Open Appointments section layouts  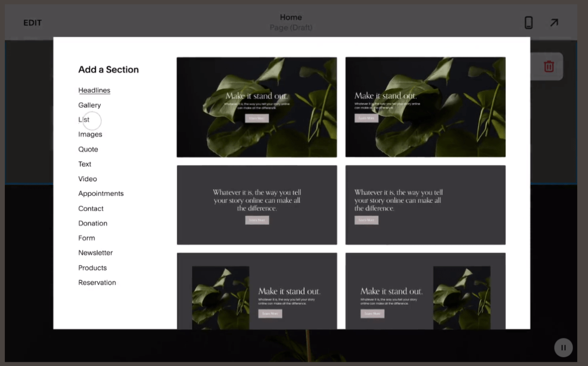point(101,194)
